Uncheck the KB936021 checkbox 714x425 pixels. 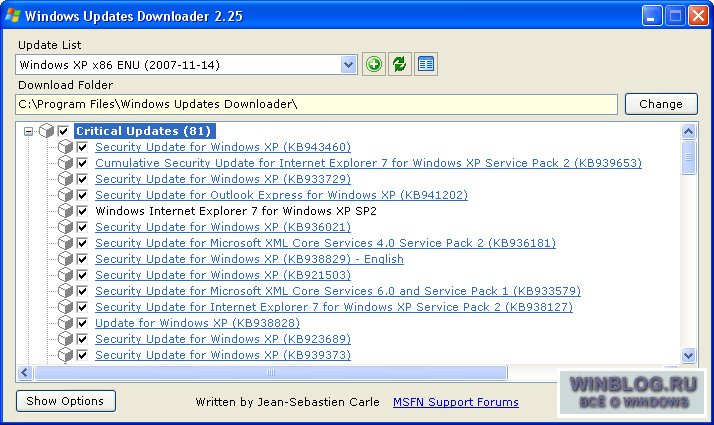82,227
